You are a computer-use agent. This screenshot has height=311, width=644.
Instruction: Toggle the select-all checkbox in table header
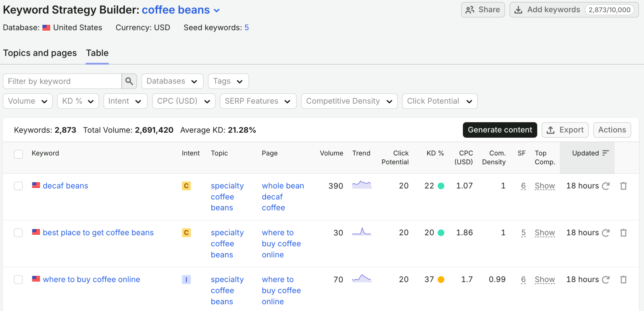[x=18, y=154]
